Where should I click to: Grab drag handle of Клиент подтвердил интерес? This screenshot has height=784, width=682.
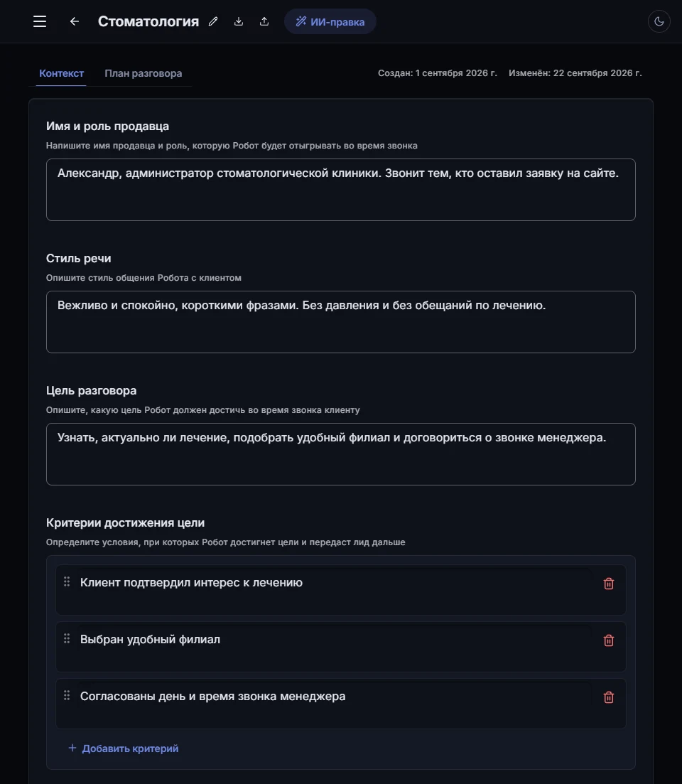pos(67,581)
